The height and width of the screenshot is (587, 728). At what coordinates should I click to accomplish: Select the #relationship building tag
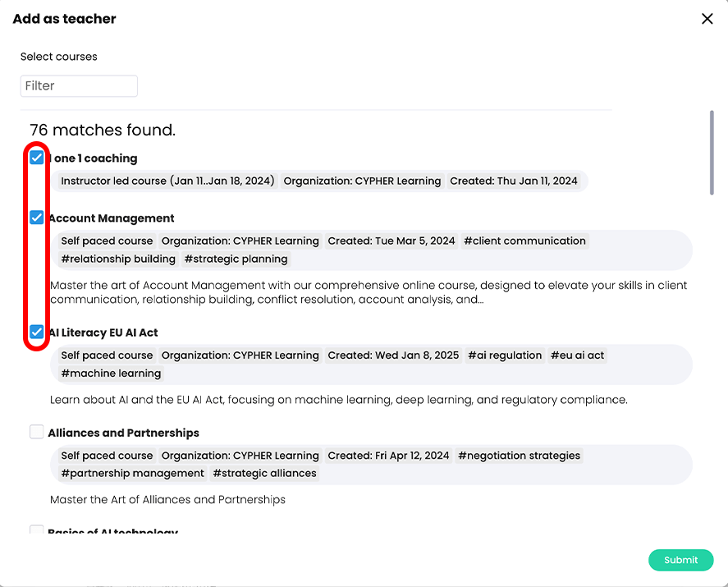117,259
